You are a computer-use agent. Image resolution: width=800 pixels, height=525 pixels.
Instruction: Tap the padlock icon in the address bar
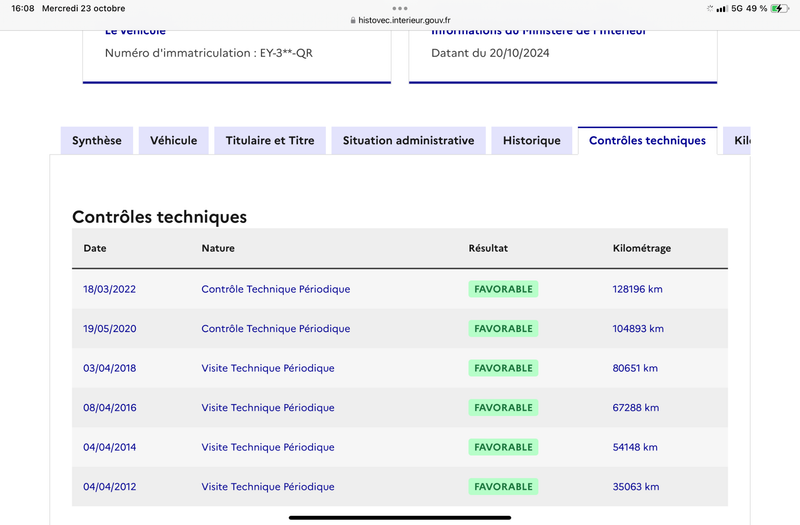click(x=353, y=20)
